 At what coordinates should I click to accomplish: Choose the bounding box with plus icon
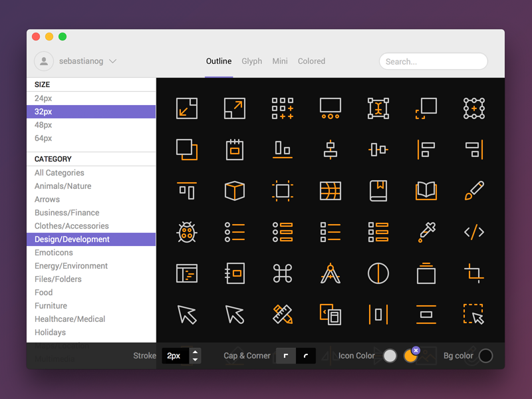point(474,108)
